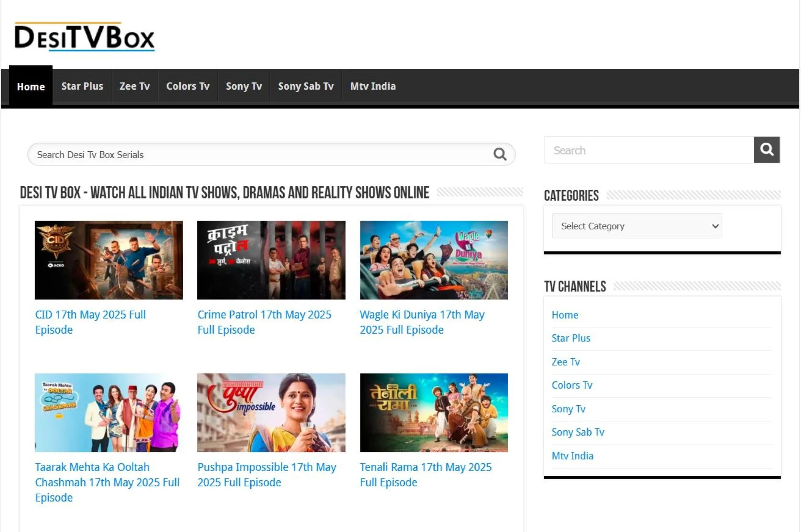Open the CID episode thumbnail

pyautogui.click(x=109, y=260)
